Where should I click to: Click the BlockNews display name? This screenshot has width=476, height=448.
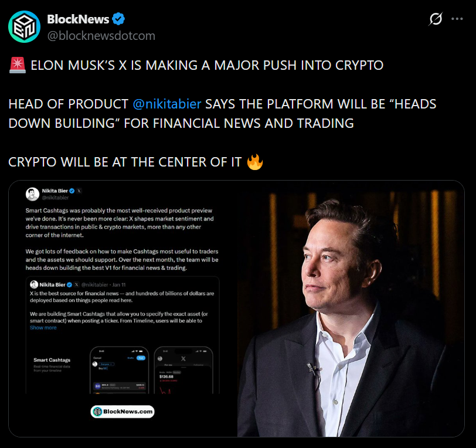[x=78, y=19]
